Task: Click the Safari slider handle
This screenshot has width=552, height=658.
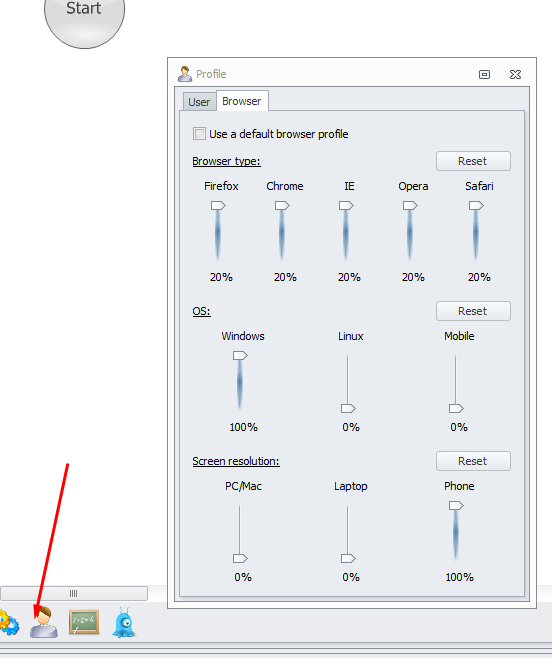Action: 476,206
